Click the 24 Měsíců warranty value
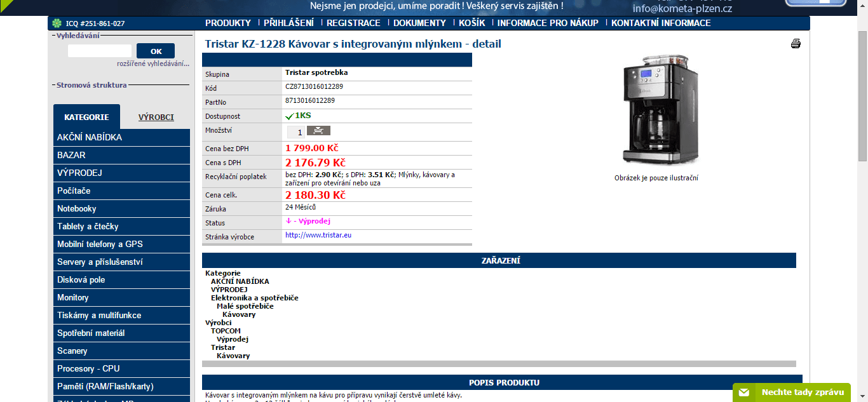868x402 pixels. [x=301, y=207]
